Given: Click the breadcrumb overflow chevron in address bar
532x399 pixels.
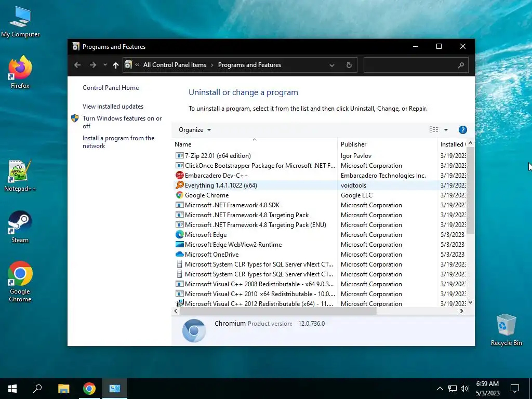Looking at the screenshot, I should click(137, 65).
